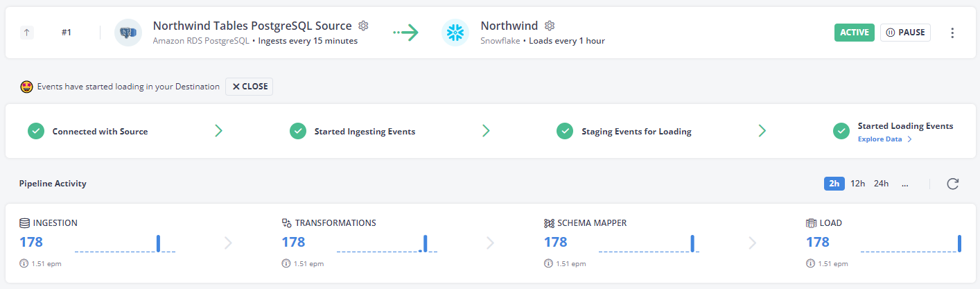Click the Schema Mapper info icon beside 1.51 epm
980x289 pixels.
pos(548,263)
